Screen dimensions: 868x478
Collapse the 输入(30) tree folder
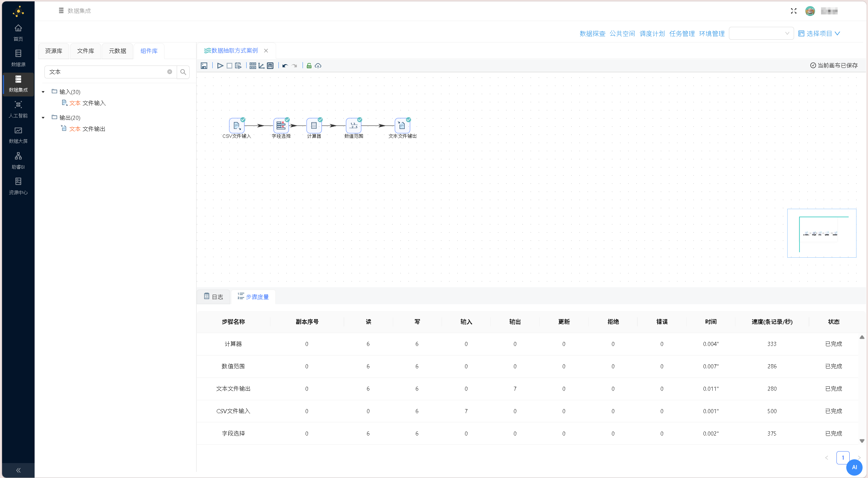(x=43, y=92)
